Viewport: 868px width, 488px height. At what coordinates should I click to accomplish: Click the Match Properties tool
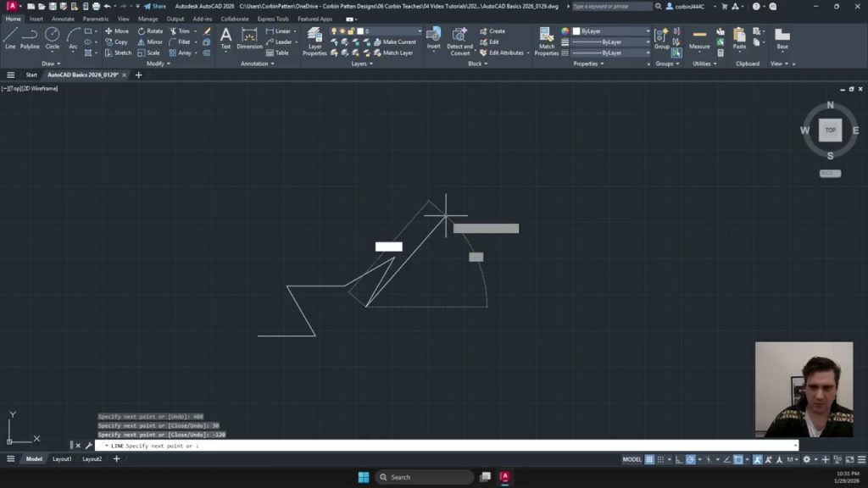(x=547, y=41)
